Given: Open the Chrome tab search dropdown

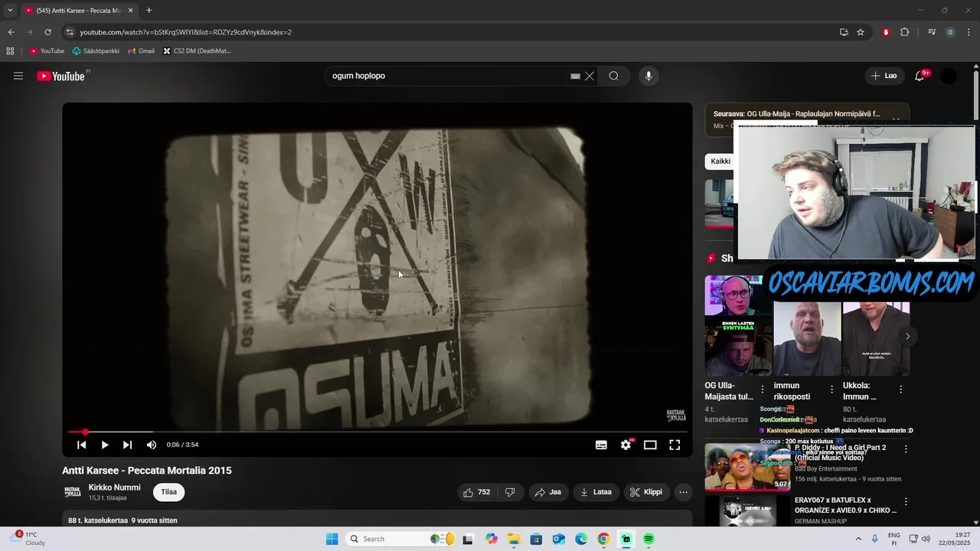Looking at the screenshot, I should pos(10,11).
